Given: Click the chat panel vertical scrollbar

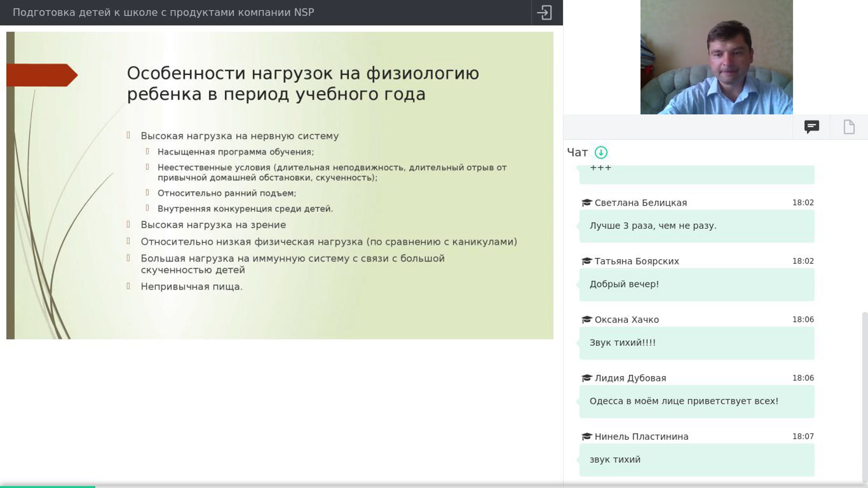Looking at the screenshot, I should tap(865, 396).
